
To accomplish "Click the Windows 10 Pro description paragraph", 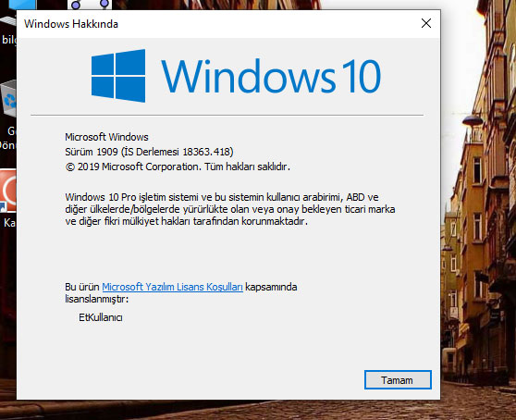I will (230, 209).
